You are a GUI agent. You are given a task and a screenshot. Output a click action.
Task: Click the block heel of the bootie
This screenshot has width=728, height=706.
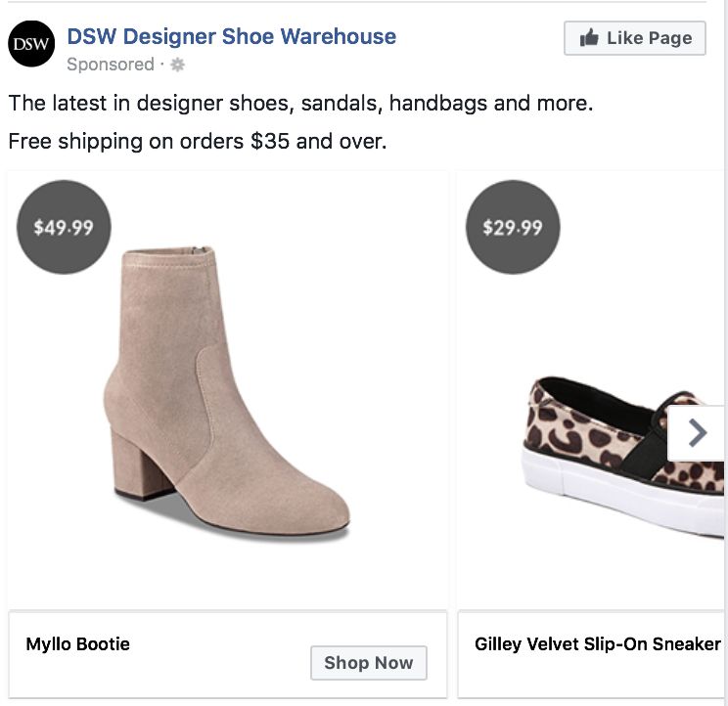139,467
